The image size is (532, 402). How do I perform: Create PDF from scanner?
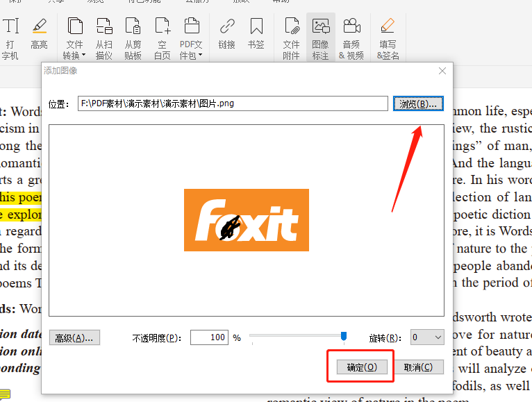103,38
